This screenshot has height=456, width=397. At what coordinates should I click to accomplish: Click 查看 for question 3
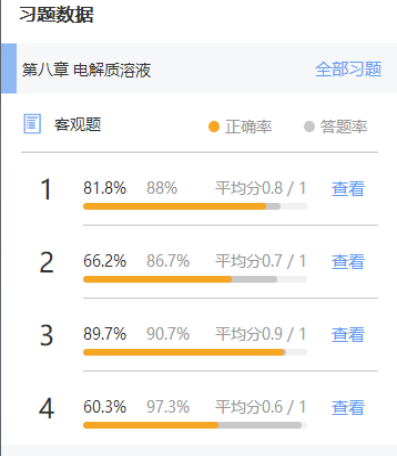(348, 334)
